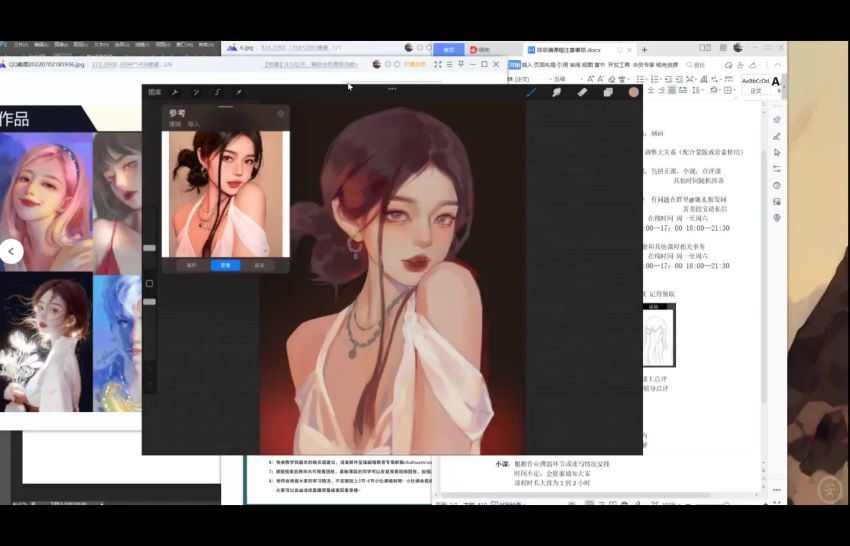Apply the 正文 AaBbCcDd style
Image resolution: width=850 pixels, height=546 pixels.
pos(755,85)
